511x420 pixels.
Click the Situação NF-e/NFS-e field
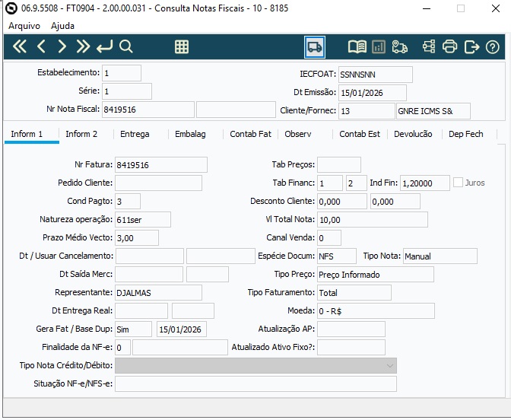coord(255,384)
